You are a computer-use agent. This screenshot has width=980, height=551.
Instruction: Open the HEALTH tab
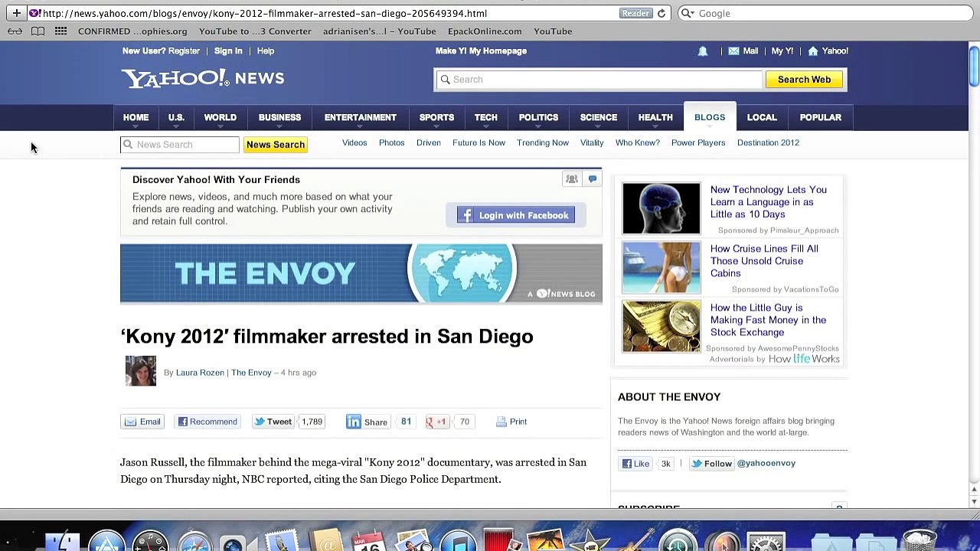(655, 118)
